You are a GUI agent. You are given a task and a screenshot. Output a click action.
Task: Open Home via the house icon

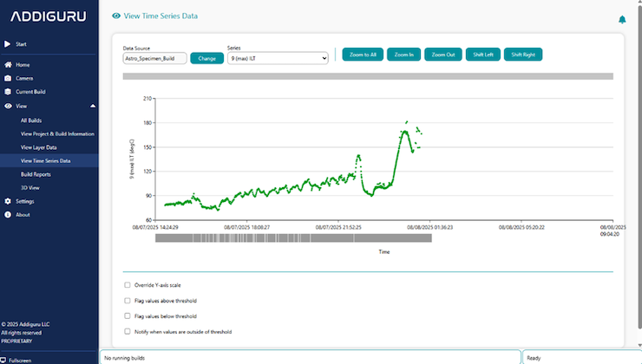coord(8,65)
